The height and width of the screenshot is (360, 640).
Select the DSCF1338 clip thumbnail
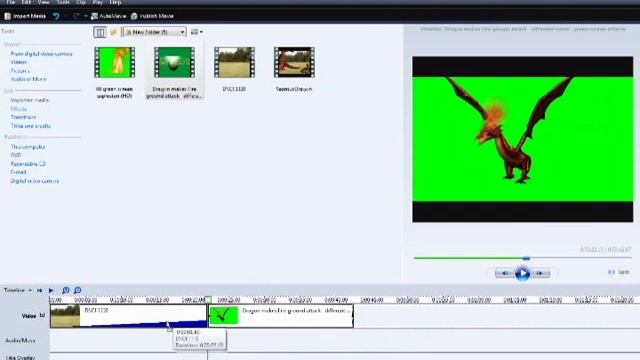coord(234,62)
